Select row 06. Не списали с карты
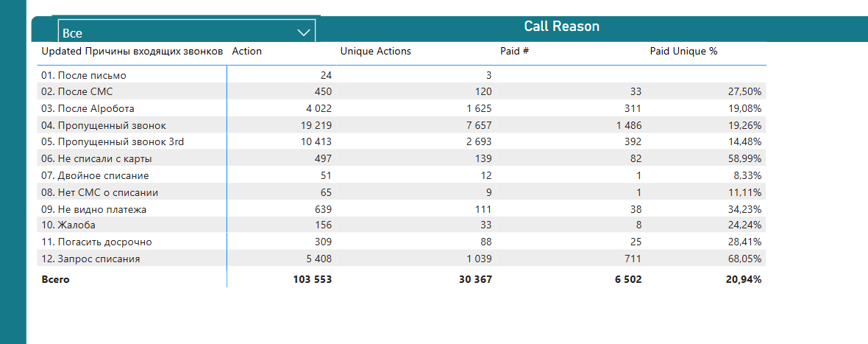This screenshot has height=344, width=868. [402, 158]
